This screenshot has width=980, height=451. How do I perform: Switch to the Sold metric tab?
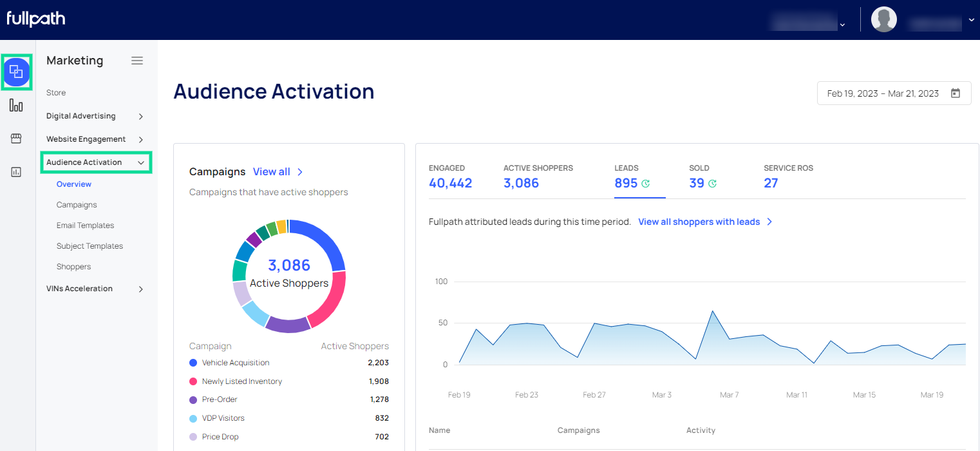702,177
